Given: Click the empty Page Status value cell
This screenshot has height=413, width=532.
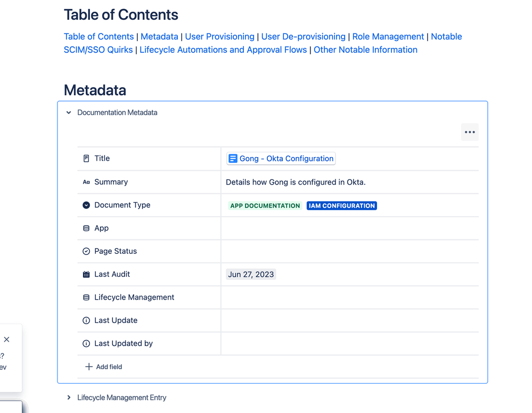Looking at the screenshot, I should click(x=350, y=251).
